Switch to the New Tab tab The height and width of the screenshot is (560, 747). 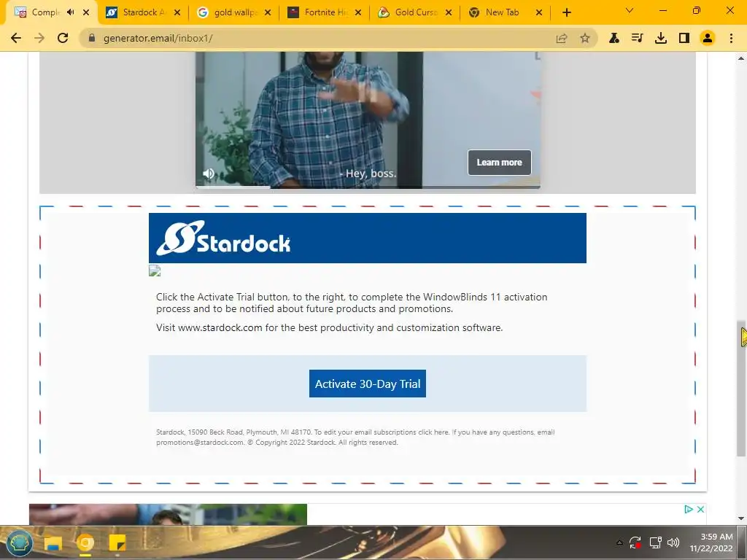[502, 12]
